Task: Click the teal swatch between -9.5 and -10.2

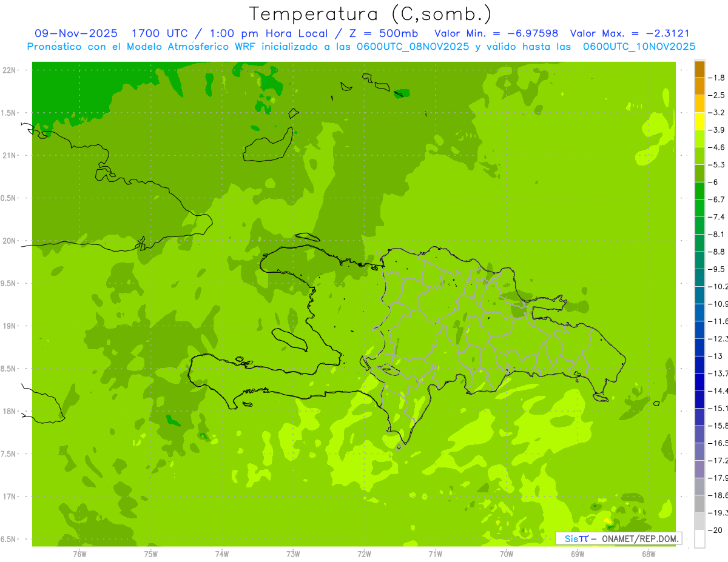Action: 699,278
